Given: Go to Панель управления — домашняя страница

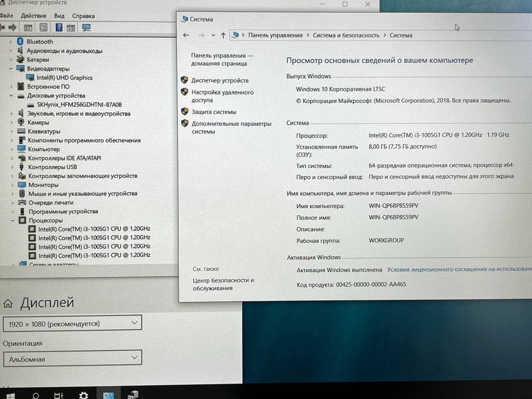Looking at the screenshot, I should click(222, 59).
